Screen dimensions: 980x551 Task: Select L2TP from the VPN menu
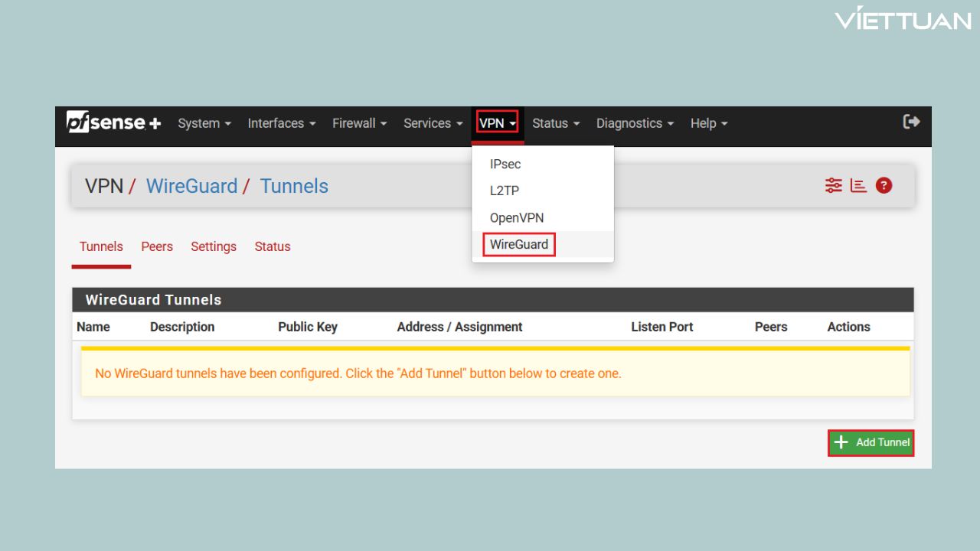tap(504, 191)
